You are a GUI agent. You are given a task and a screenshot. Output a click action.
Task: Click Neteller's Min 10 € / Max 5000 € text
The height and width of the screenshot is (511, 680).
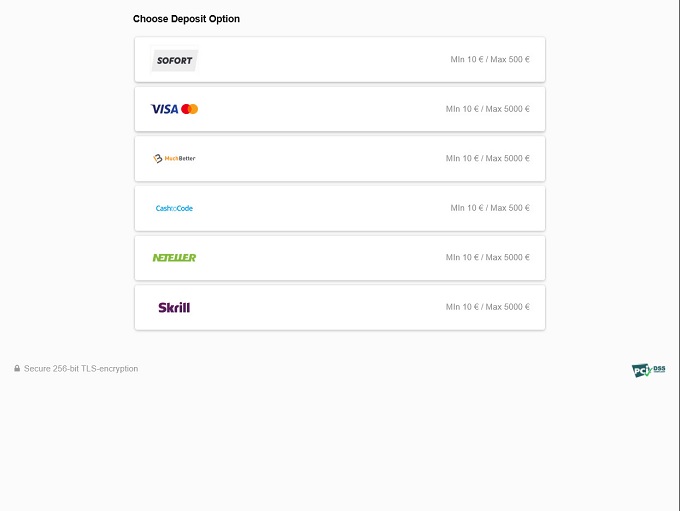click(x=488, y=258)
